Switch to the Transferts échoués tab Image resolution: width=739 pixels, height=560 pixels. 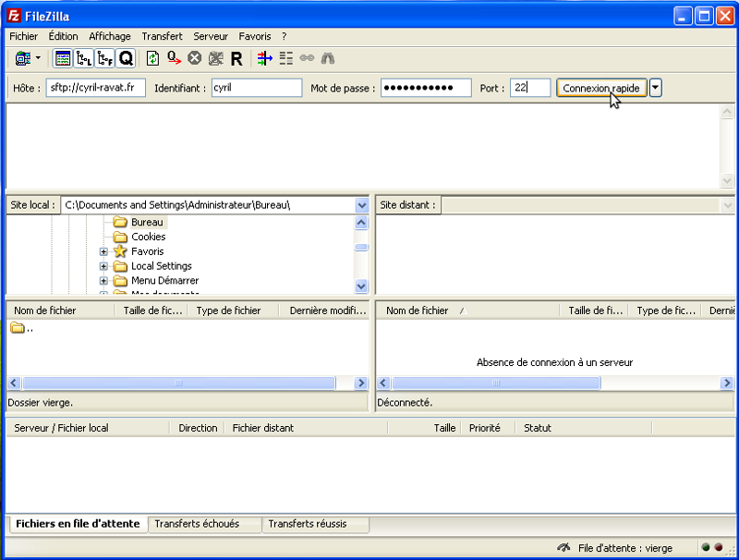197,524
